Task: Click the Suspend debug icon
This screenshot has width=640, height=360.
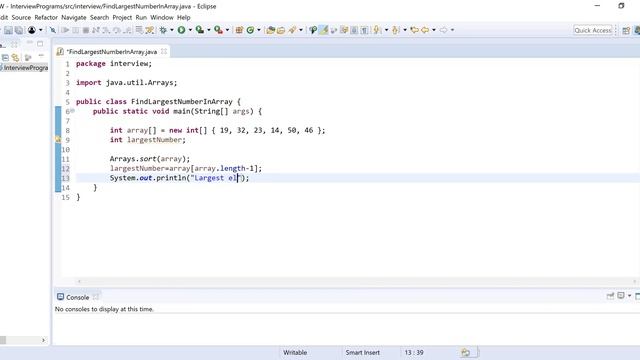Action: click(76, 30)
